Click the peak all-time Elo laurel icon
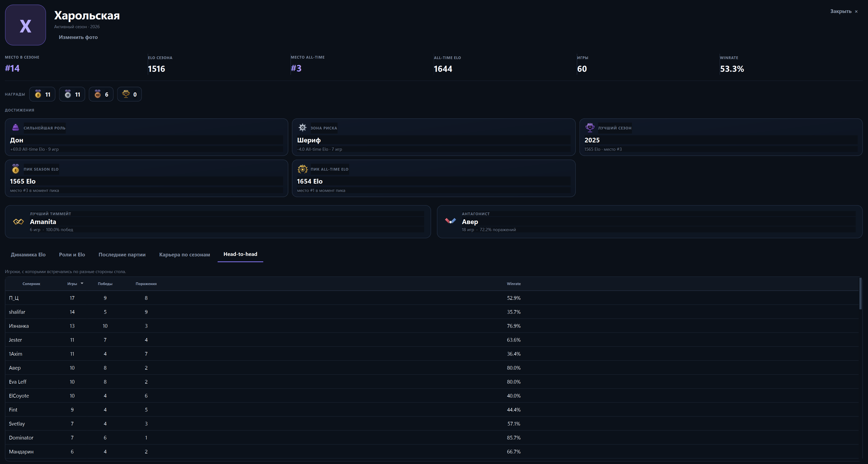868x464 pixels. click(x=302, y=169)
